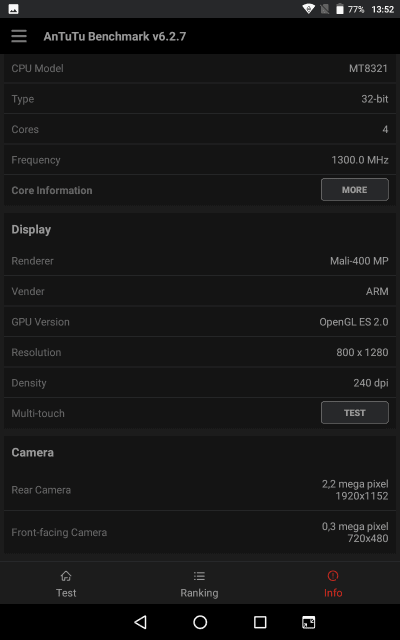Tap the battery status icon
Viewport: 400px width, 640px height.
pos(340,9)
